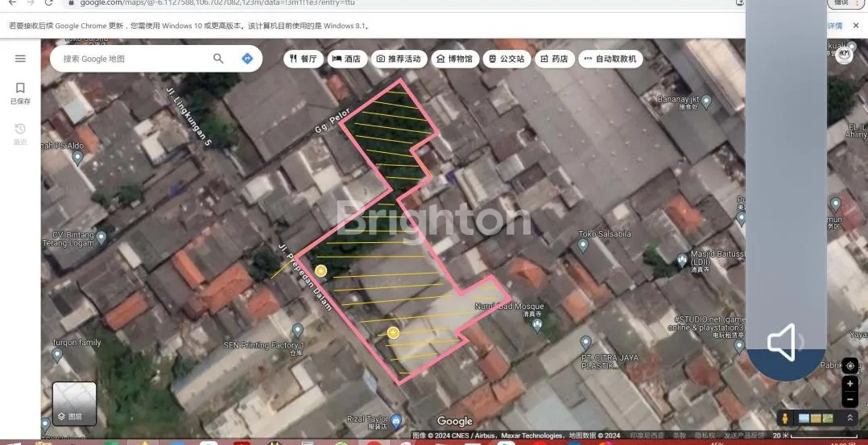
Task: Open the Saved (已保存) bookmark panel
Action: 20,92
